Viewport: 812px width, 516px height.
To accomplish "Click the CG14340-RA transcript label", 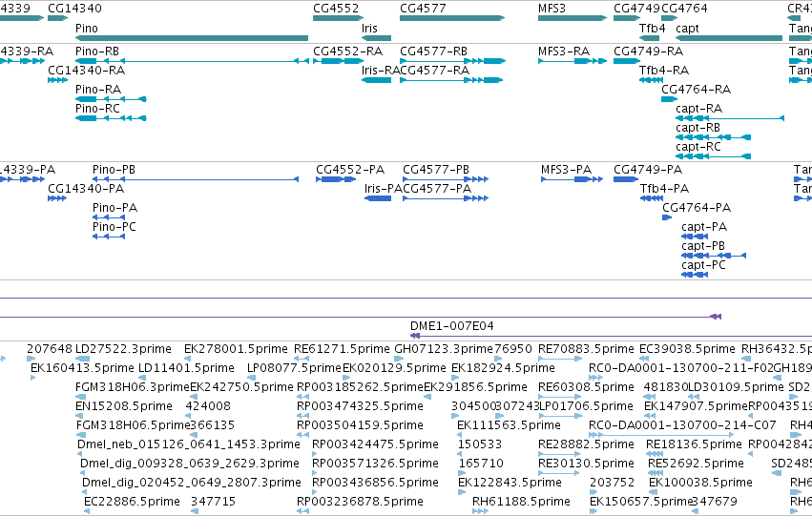I will click(86, 70).
